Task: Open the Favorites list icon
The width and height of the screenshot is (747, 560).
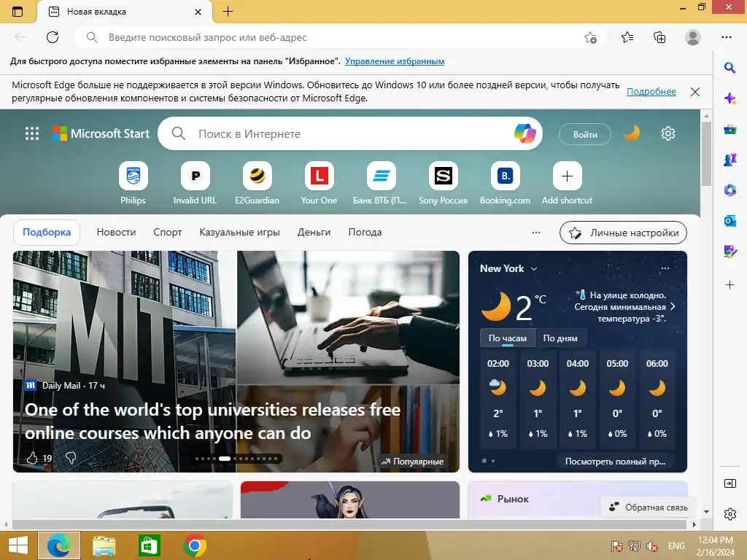Action: click(x=627, y=37)
